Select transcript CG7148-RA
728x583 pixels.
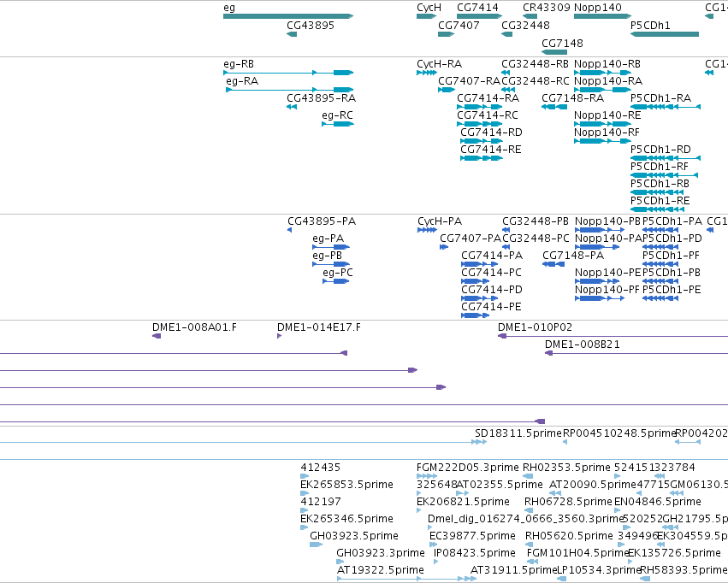tap(573, 98)
